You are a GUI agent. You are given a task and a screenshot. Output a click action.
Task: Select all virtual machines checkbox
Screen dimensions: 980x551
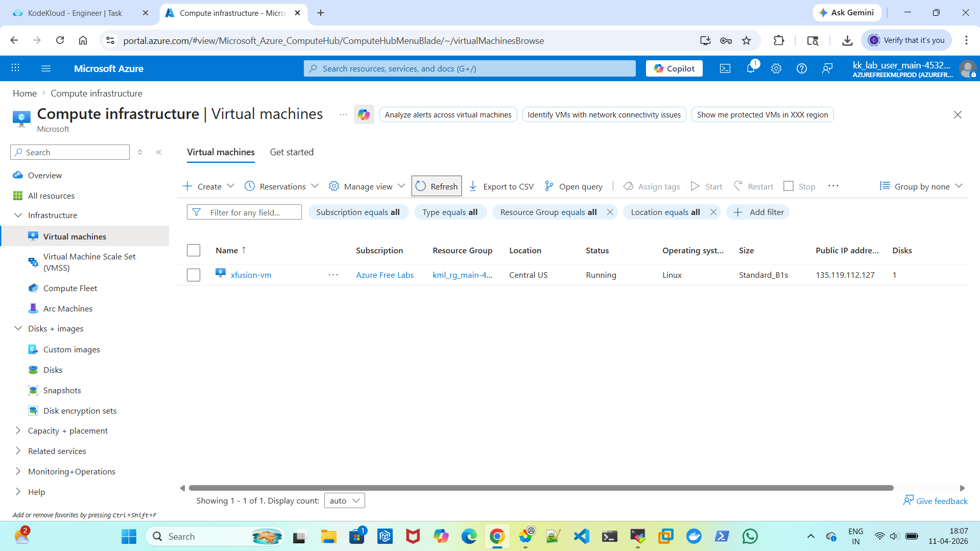(x=194, y=250)
